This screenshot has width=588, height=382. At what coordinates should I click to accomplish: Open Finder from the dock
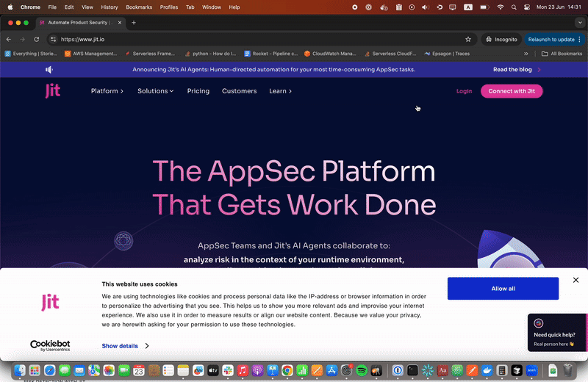[20, 370]
